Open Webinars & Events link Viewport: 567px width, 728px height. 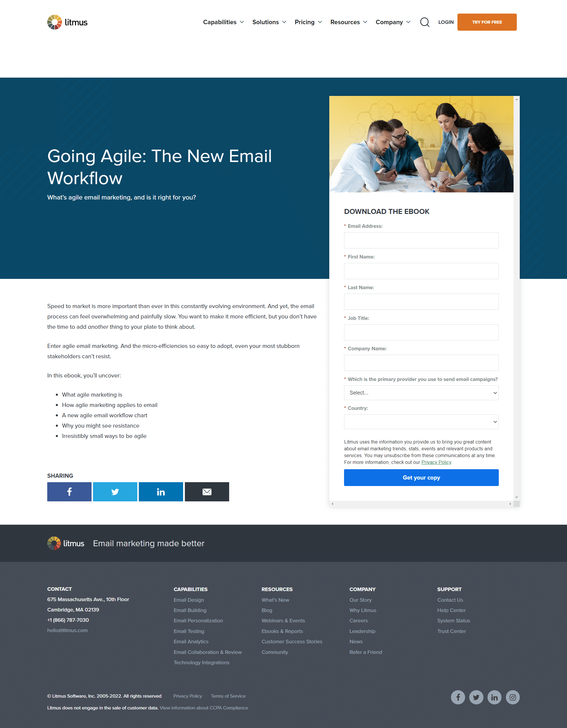coord(283,621)
